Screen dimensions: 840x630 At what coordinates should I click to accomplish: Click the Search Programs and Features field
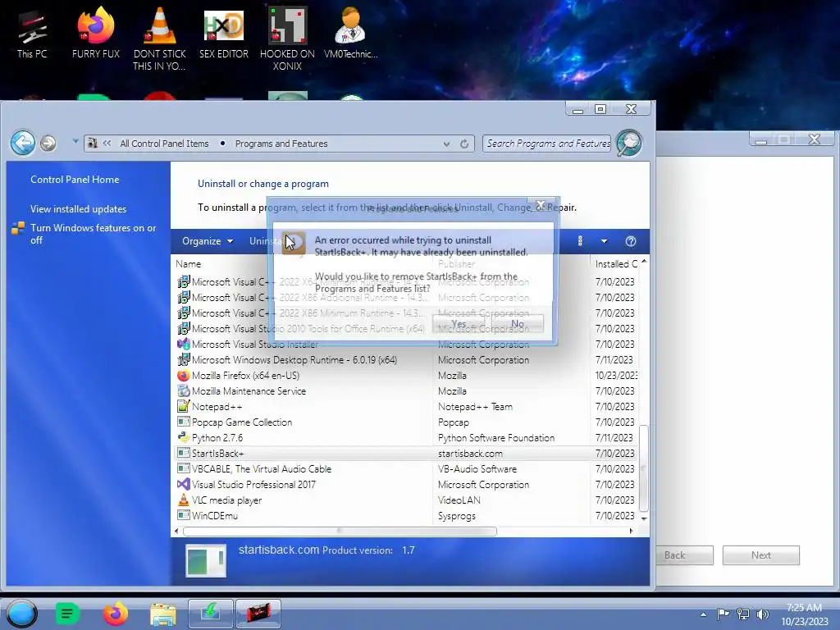coord(546,143)
